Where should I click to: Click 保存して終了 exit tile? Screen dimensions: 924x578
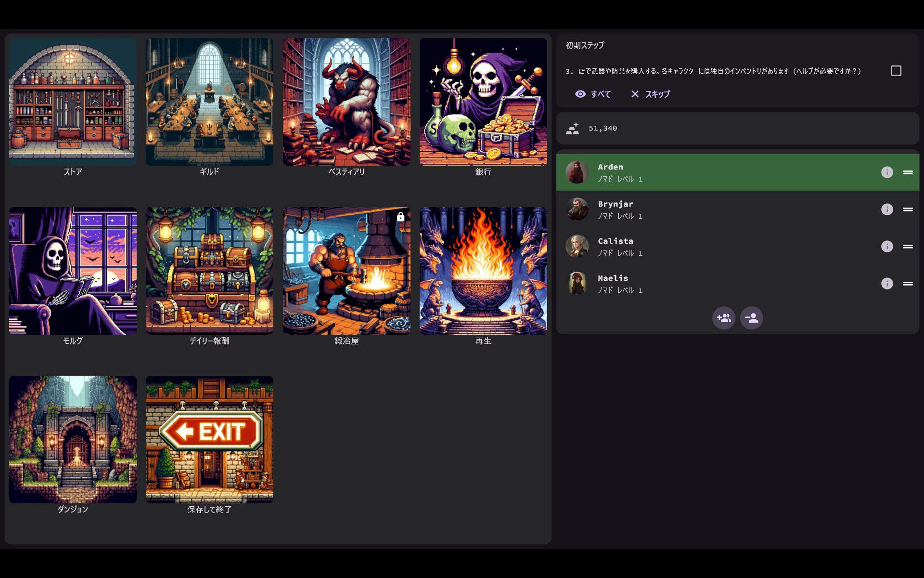tap(209, 445)
